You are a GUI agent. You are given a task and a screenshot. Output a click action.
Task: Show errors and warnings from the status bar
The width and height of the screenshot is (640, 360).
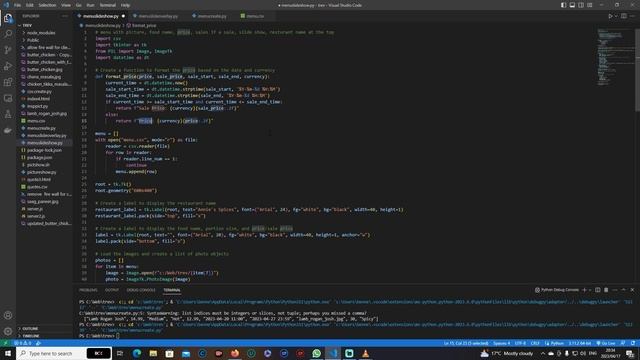[23, 343]
